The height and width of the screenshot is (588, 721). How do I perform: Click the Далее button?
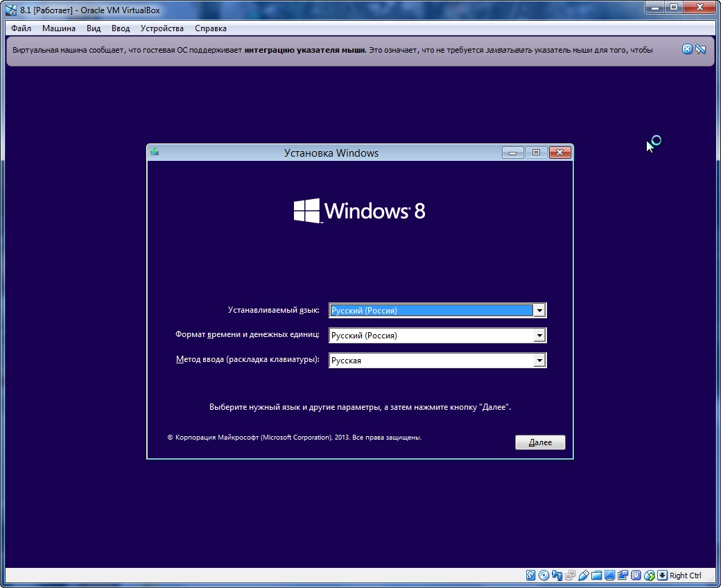[540, 442]
